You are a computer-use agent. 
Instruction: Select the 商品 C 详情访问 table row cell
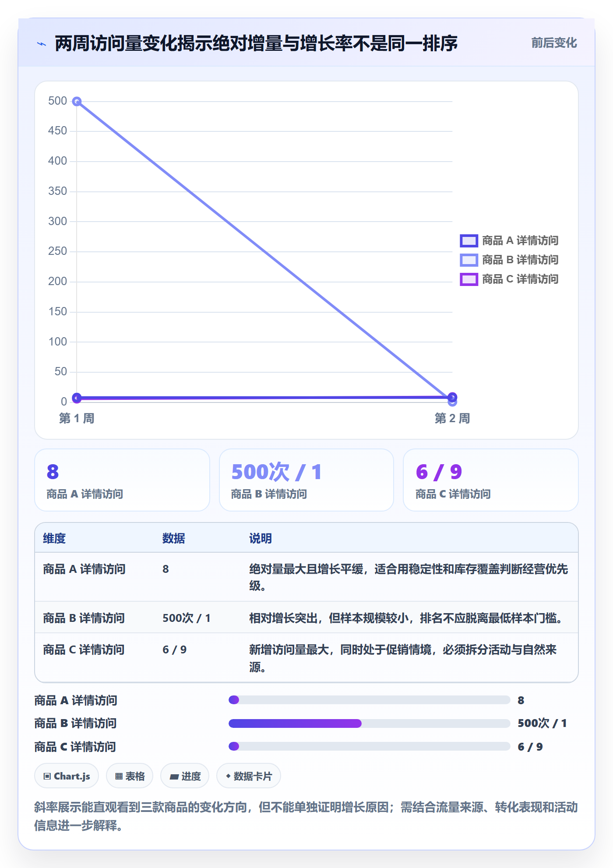84,649
